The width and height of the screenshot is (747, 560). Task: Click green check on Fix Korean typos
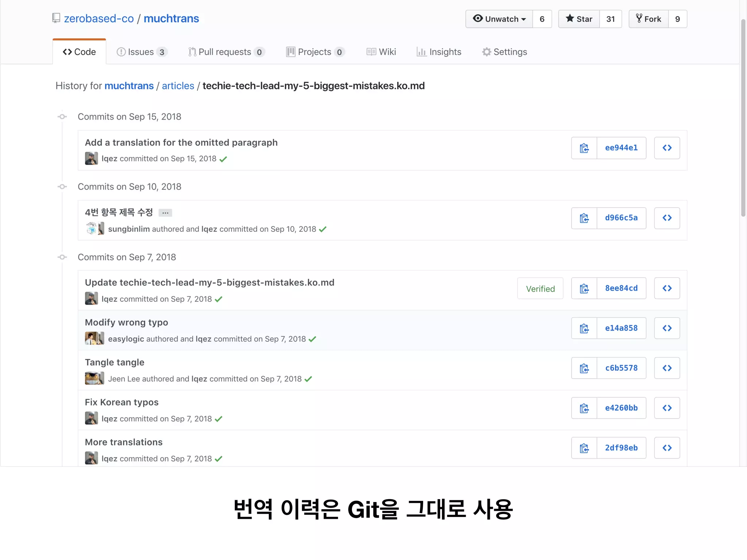218,419
